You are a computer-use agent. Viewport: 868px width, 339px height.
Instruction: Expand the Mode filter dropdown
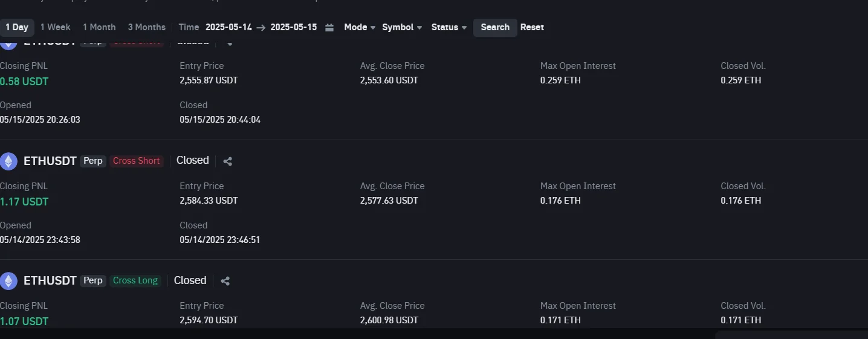360,27
